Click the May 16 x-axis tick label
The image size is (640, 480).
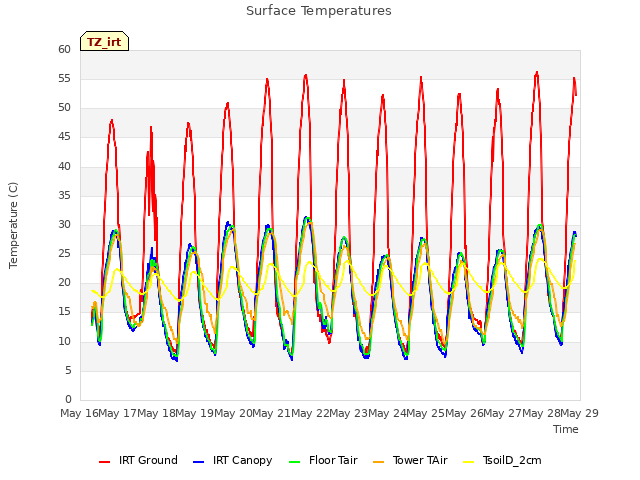tap(79, 413)
